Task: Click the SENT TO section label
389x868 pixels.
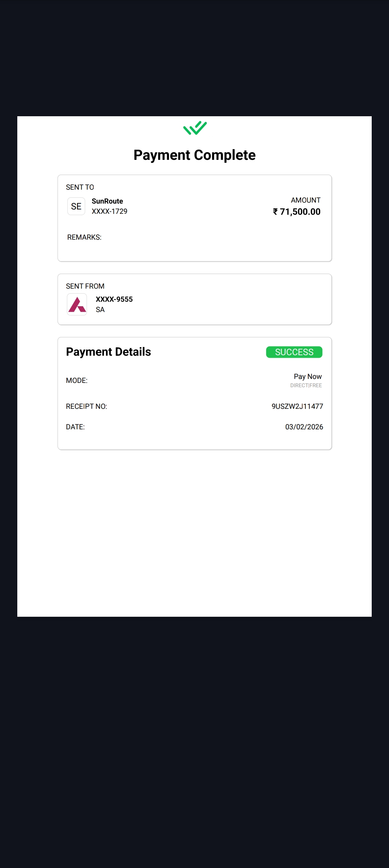Action: pyautogui.click(x=80, y=187)
